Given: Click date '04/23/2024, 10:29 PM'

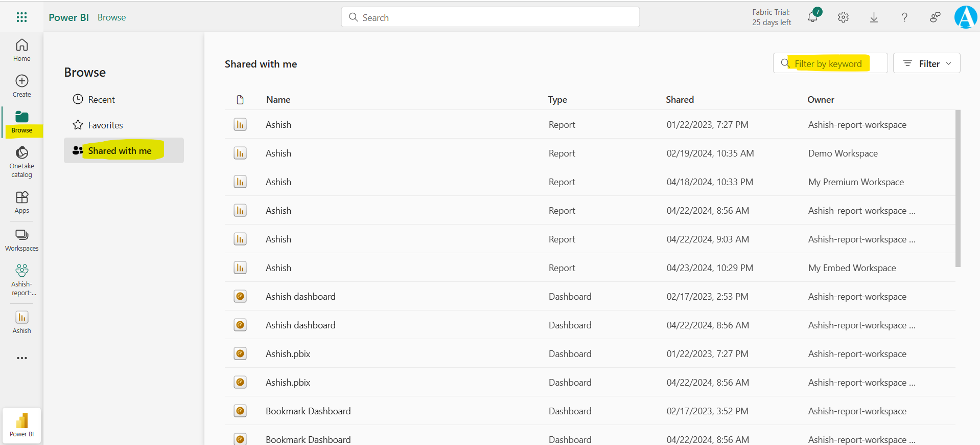Looking at the screenshot, I should (709, 268).
